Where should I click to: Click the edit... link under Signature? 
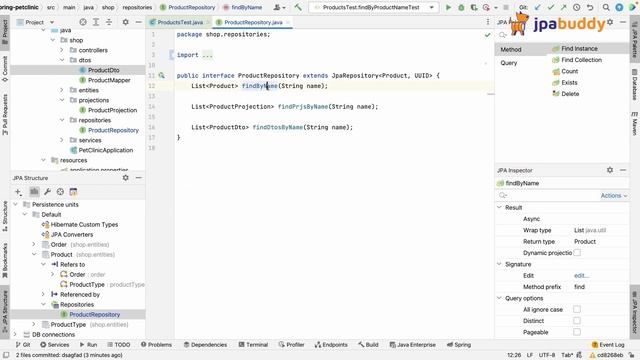[x=581, y=276]
